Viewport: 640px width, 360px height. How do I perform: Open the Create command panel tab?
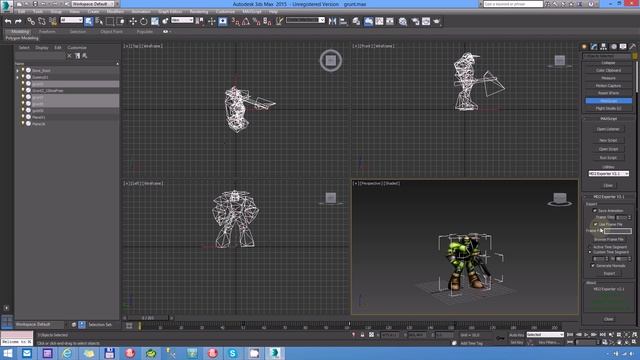click(x=584, y=47)
